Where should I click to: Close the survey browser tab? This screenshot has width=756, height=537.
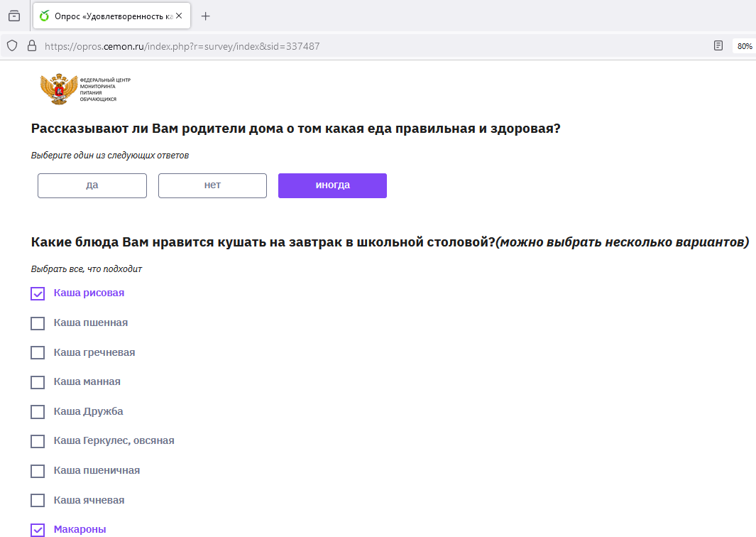click(179, 16)
